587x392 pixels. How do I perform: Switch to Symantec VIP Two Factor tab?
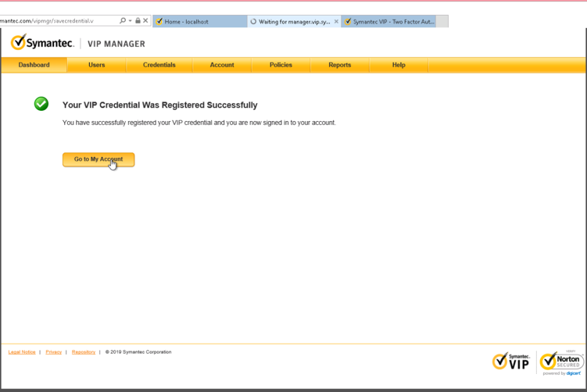click(388, 22)
